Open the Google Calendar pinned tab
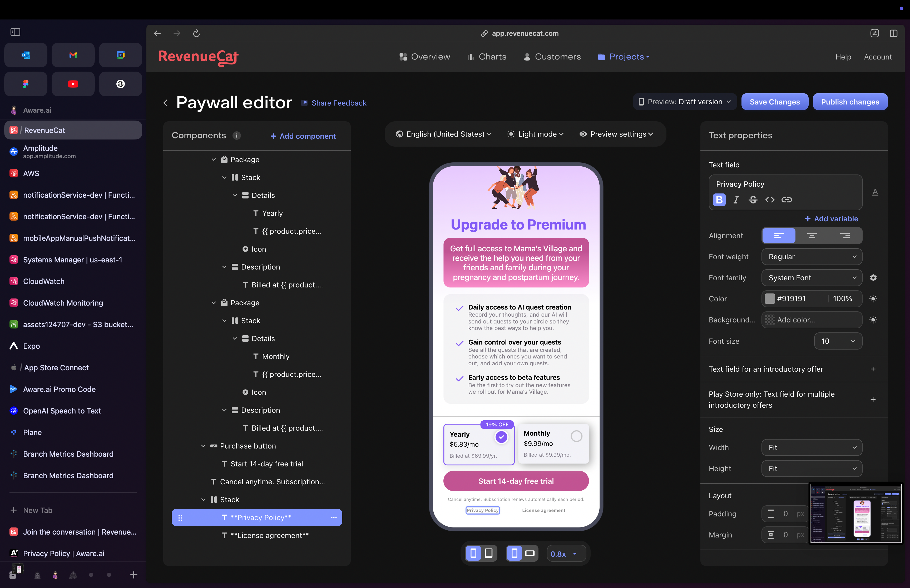Viewport: 910px width, 588px height. pos(120,55)
